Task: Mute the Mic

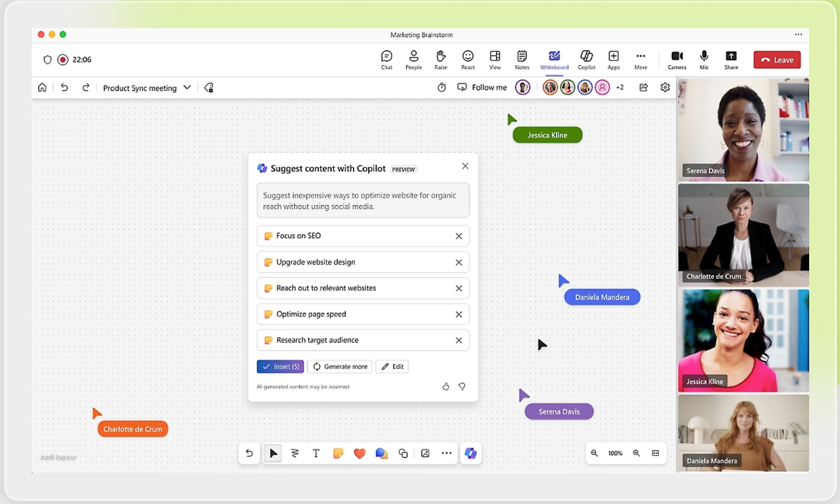Action: [704, 60]
